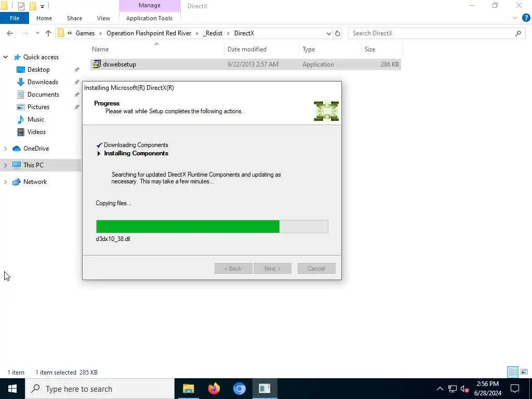Open Chrome browser from the taskbar
Viewport: 532px width, 399px height.
(239, 389)
